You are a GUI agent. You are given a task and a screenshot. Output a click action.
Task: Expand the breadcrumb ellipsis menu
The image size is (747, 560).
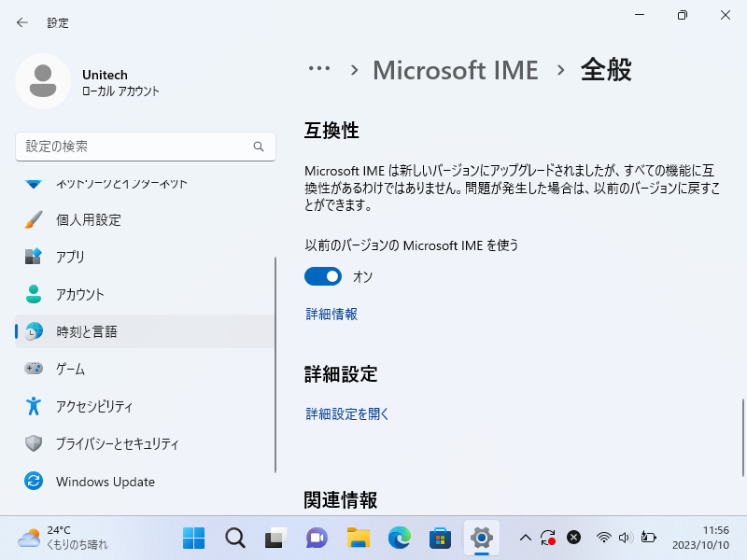click(318, 68)
